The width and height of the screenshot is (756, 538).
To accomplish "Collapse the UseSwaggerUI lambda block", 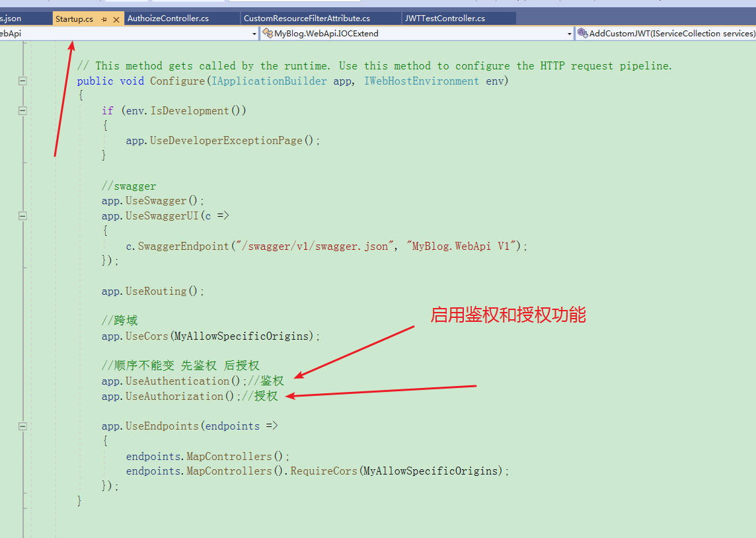I will [22, 215].
